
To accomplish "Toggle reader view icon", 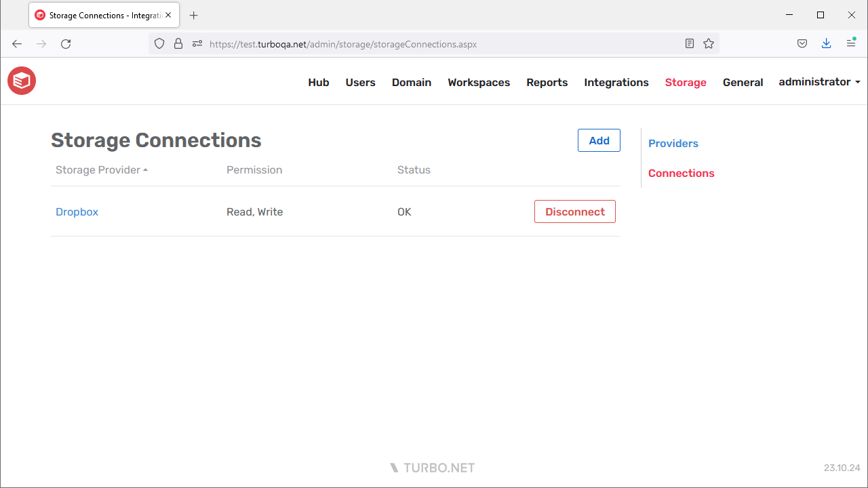I will (690, 44).
